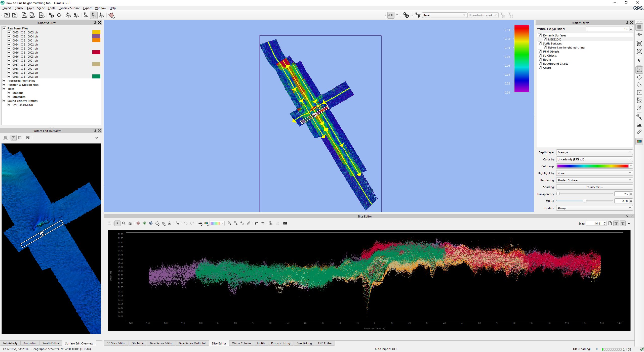Click the refresh arrows toolbar icon
The height and width of the screenshot is (352, 644).
pyautogui.click(x=59, y=15)
